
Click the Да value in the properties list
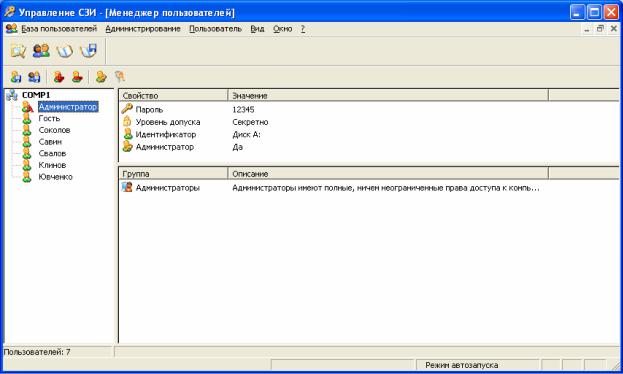238,147
